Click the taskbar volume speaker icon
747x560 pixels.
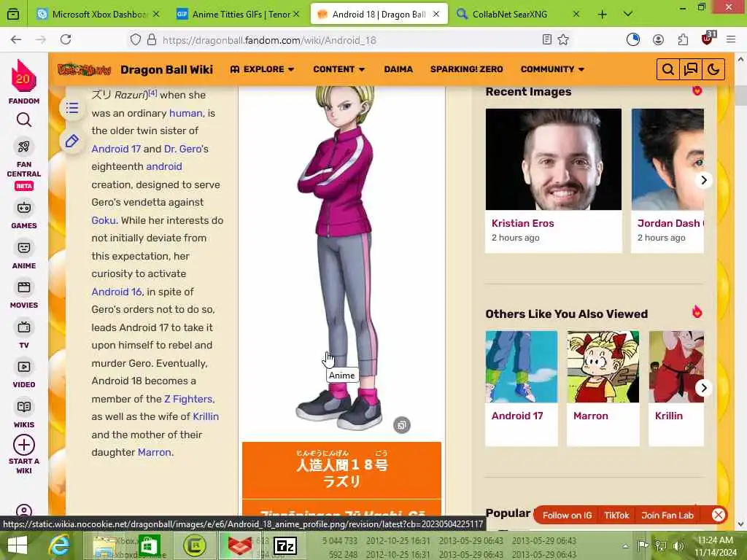click(678, 545)
